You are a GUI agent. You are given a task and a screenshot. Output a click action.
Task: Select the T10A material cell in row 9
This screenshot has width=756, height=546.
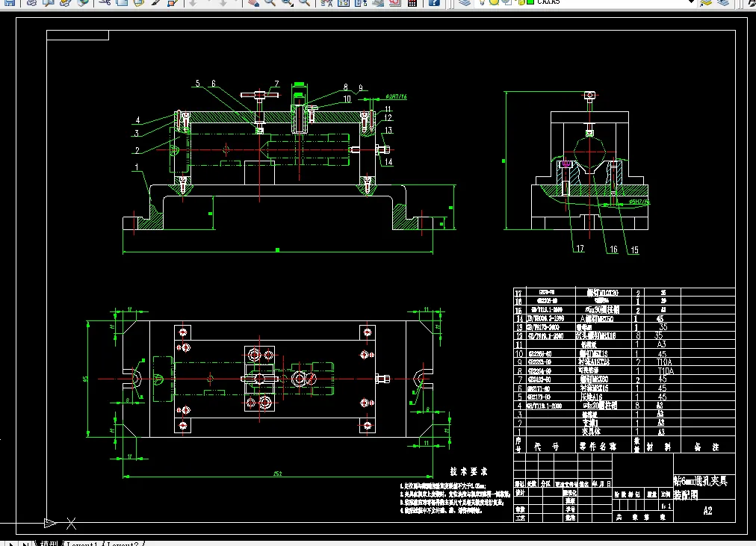point(664,362)
